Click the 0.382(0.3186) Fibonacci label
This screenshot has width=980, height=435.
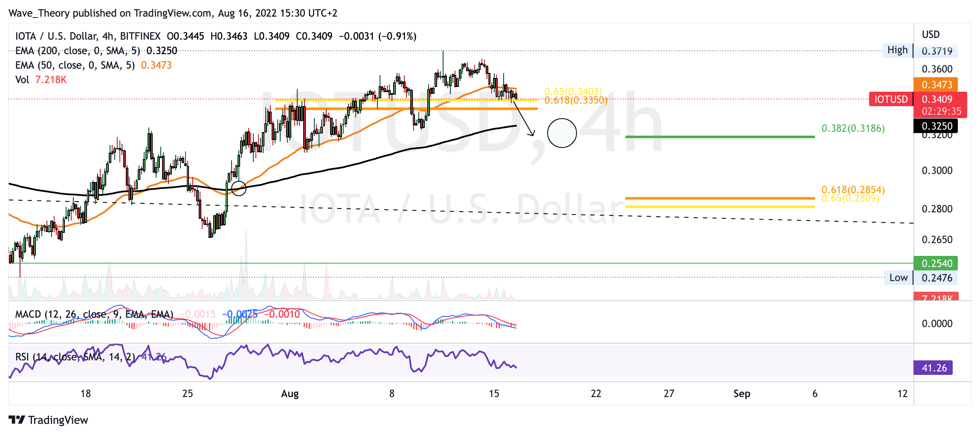853,128
